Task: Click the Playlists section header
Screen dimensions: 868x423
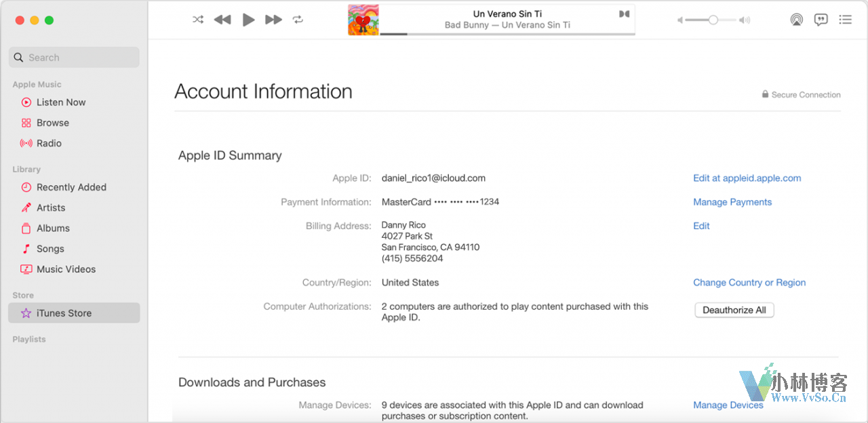Action: click(x=29, y=339)
